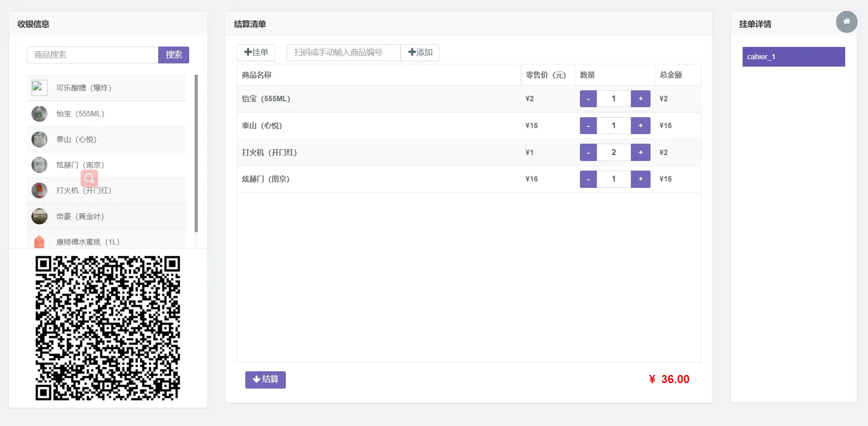Click the 怡宝 (555ML) product thumbnail
The height and width of the screenshot is (426, 868).
[x=39, y=114]
